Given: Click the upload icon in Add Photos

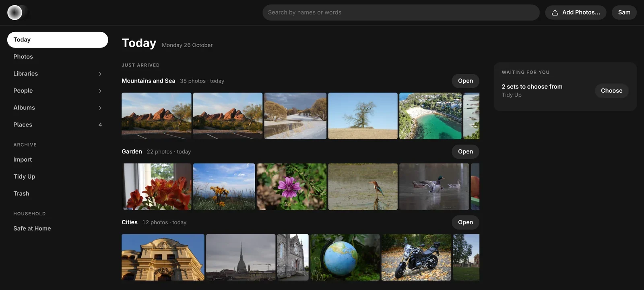Looking at the screenshot, I should pos(555,12).
